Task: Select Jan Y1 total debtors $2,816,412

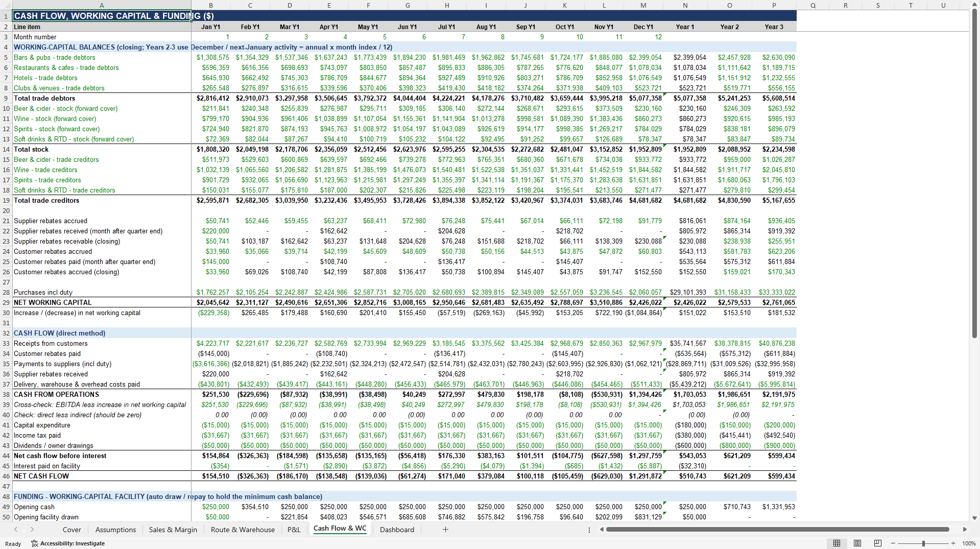Action: click(x=211, y=98)
